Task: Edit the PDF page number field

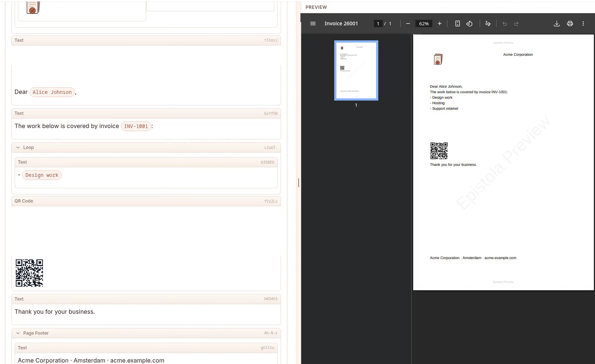Action: [378, 23]
